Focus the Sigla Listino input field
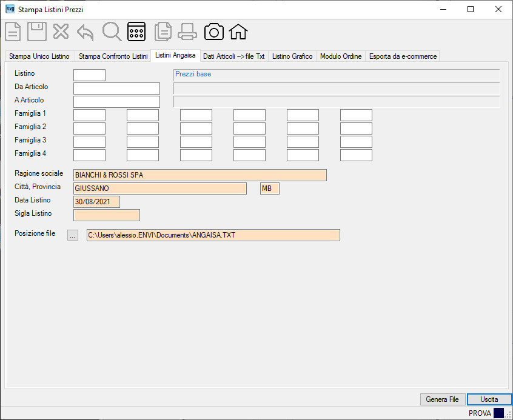 click(x=107, y=215)
